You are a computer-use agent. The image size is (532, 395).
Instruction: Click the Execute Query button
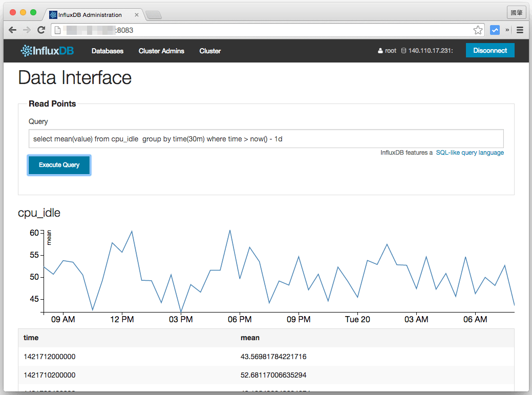pyautogui.click(x=59, y=165)
